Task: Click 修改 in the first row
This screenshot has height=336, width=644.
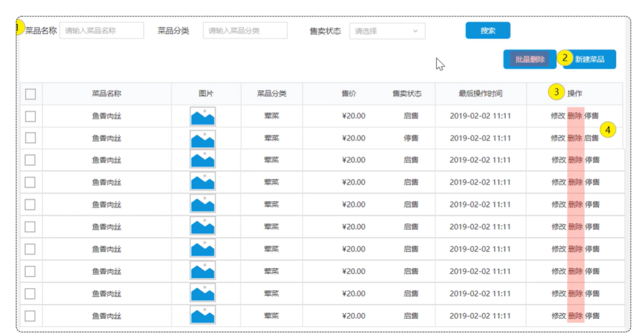Action: [558, 116]
